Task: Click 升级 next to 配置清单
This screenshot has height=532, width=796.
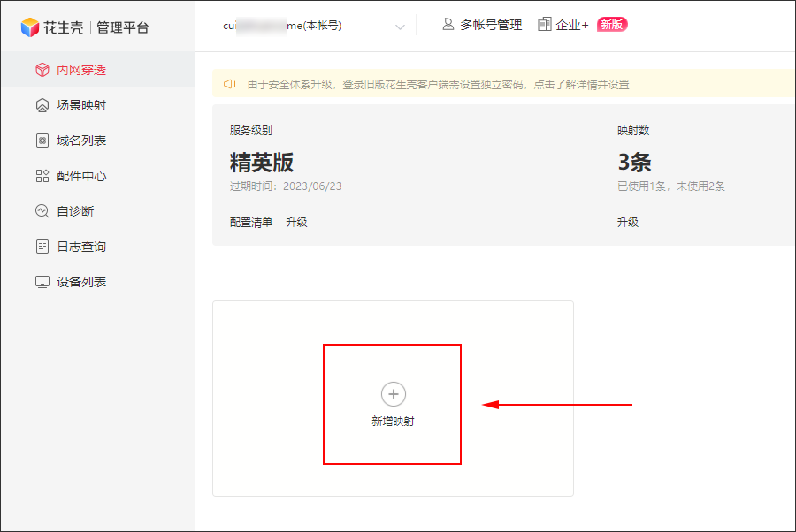Action: [296, 223]
